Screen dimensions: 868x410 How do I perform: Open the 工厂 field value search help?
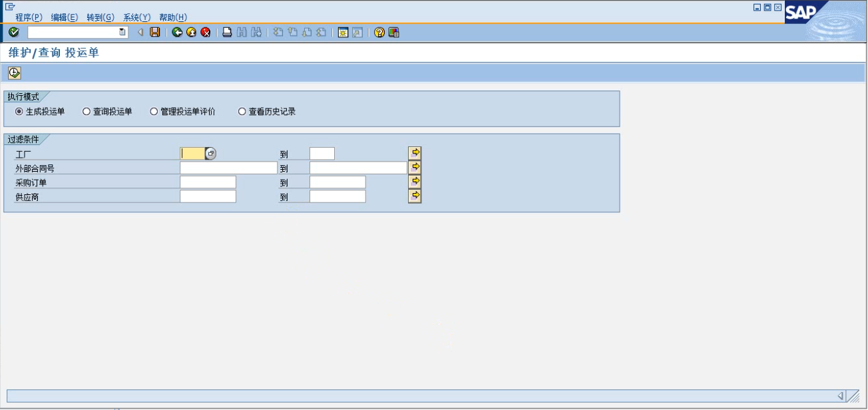pos(210,154)
